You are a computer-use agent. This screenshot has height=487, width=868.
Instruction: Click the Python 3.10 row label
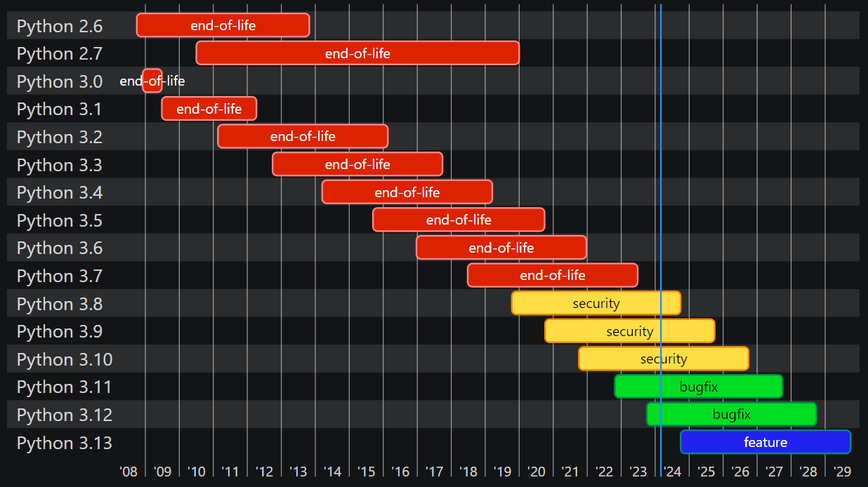click(x=65, y=359)
